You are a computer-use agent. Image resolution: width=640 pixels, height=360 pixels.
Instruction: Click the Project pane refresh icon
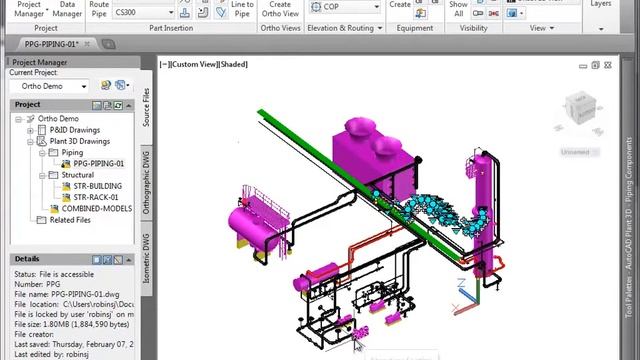pos(118,105)
